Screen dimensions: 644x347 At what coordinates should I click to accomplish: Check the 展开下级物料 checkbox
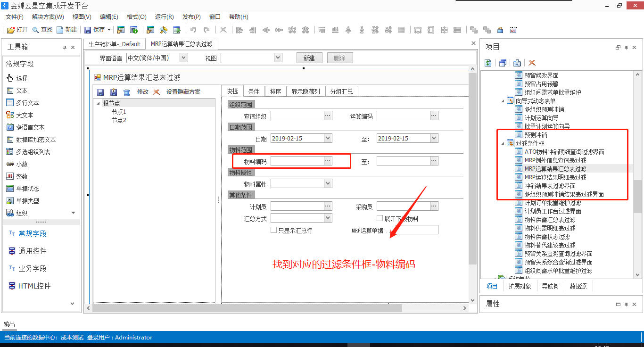point(380,218)
